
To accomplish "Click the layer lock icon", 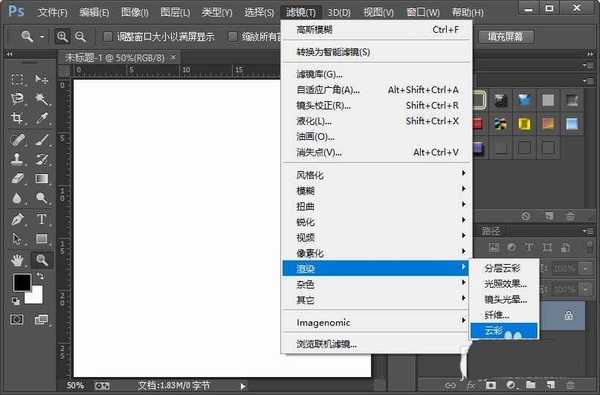I will pyautogui.click(x=568, y=316).
